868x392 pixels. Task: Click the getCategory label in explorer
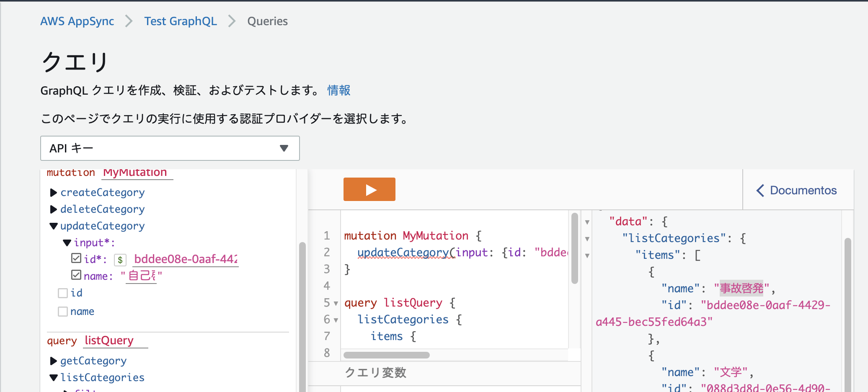93,361
